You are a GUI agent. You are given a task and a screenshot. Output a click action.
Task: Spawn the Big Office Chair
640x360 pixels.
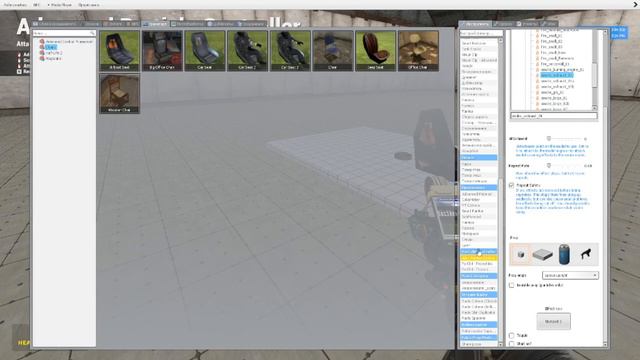162,51
